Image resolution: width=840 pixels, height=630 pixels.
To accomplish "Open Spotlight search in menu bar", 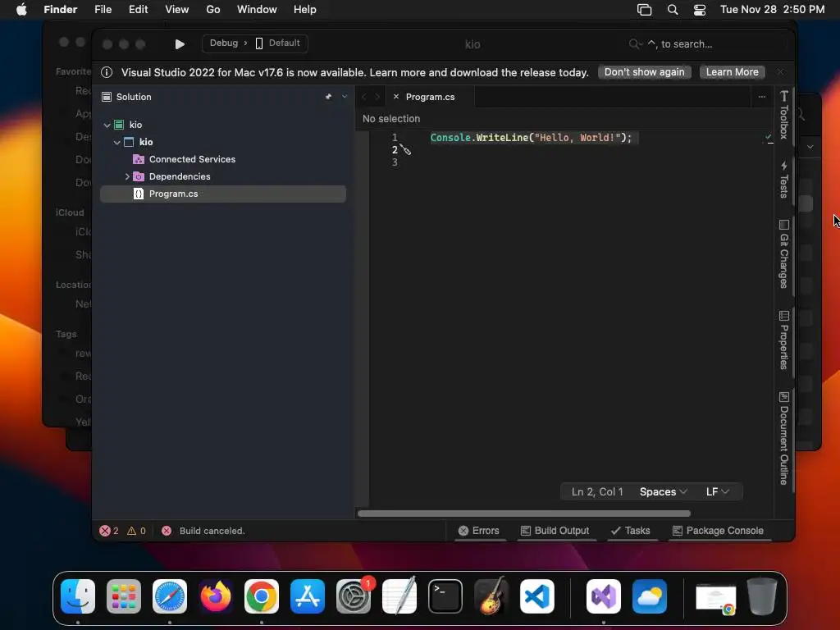I will click(673, 10).
